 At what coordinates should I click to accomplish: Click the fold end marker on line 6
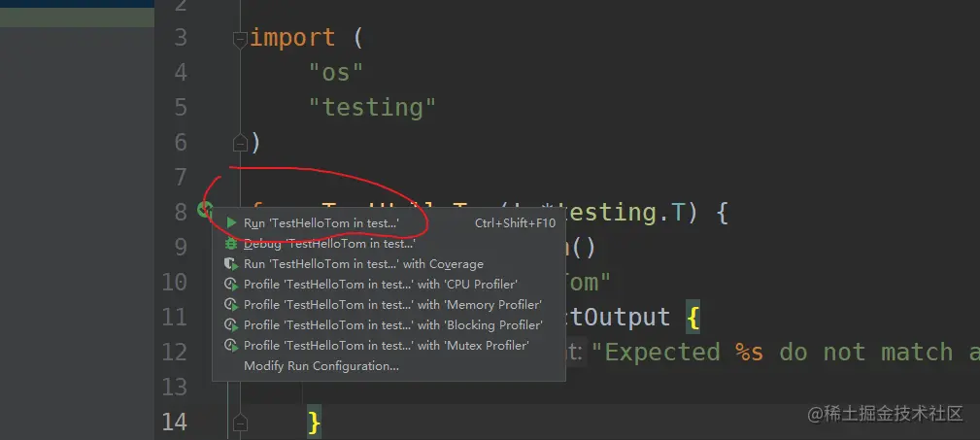tap(240, 144)
